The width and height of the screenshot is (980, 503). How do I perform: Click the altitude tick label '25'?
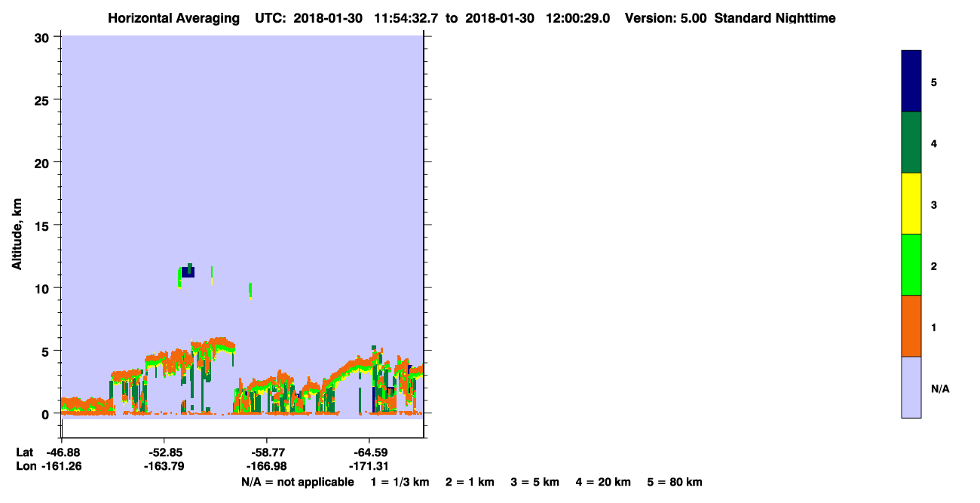point(44,100)
